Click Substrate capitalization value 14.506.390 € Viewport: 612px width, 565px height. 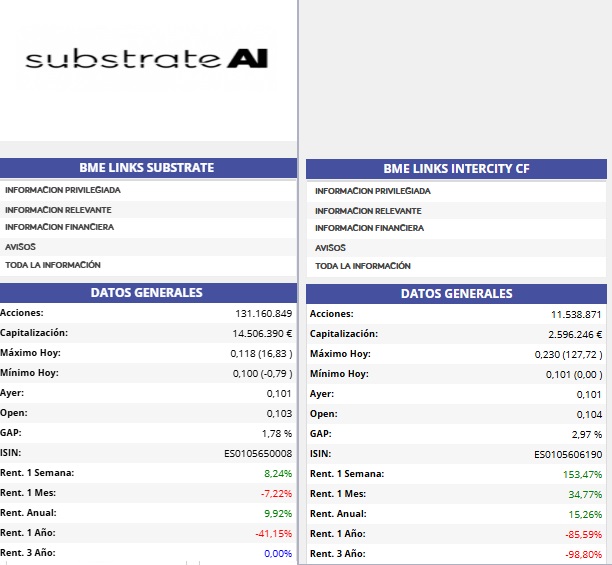[x=262, y=334]
